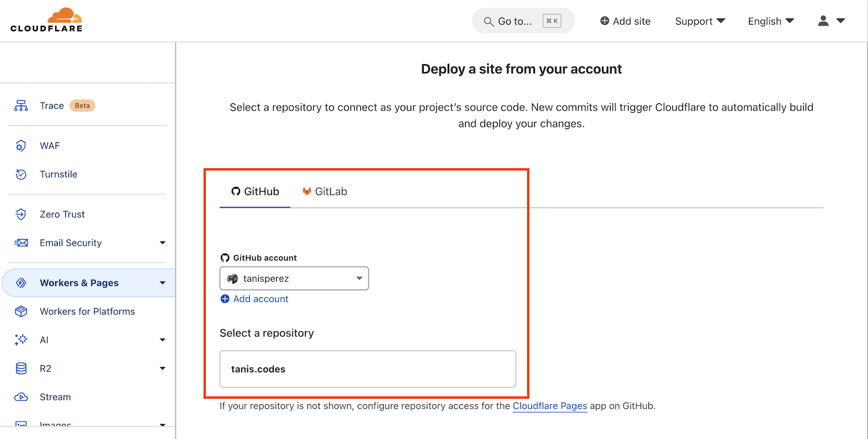
Task: Select Workers for Platforms
Action: tap(87, 311)
